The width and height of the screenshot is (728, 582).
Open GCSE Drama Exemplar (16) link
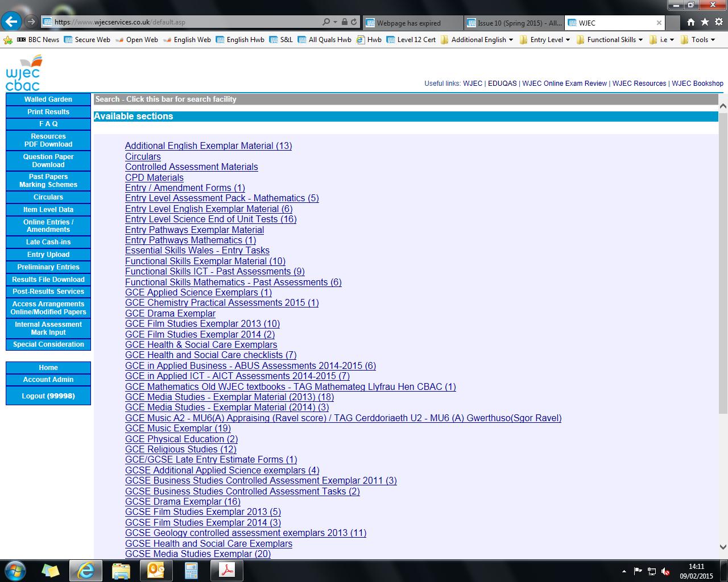pyautogui.click(x=183, y=502)
